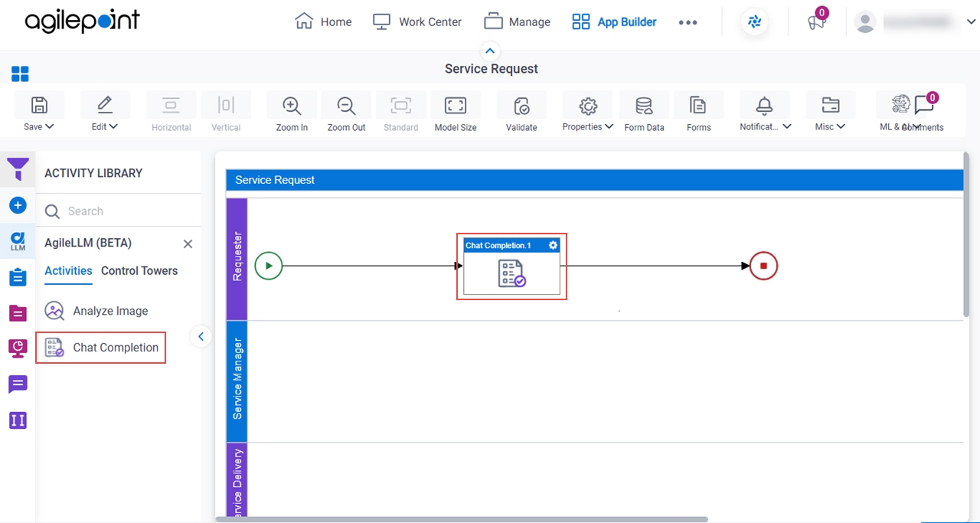Screen dimensions: 980x523
Task: Expand the Properties dropdown arrow
Action: click(x=609, y=127)
